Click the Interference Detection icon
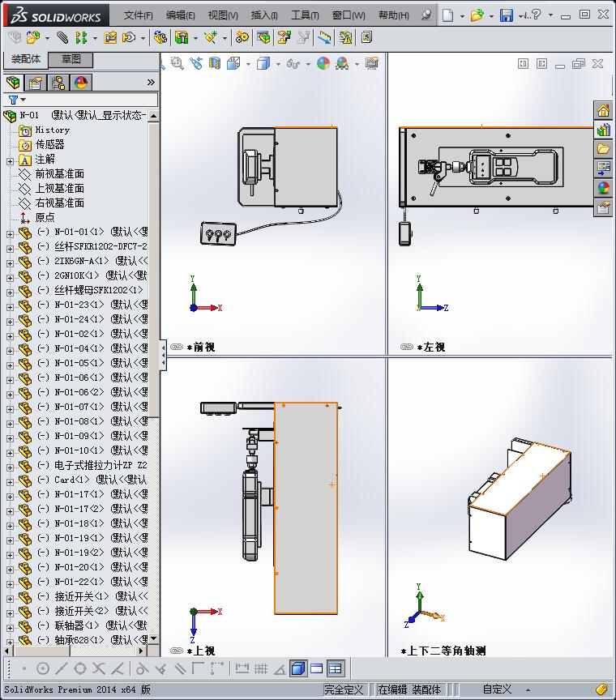The height and width of the screenshot is (700, 616). [325, 37]
